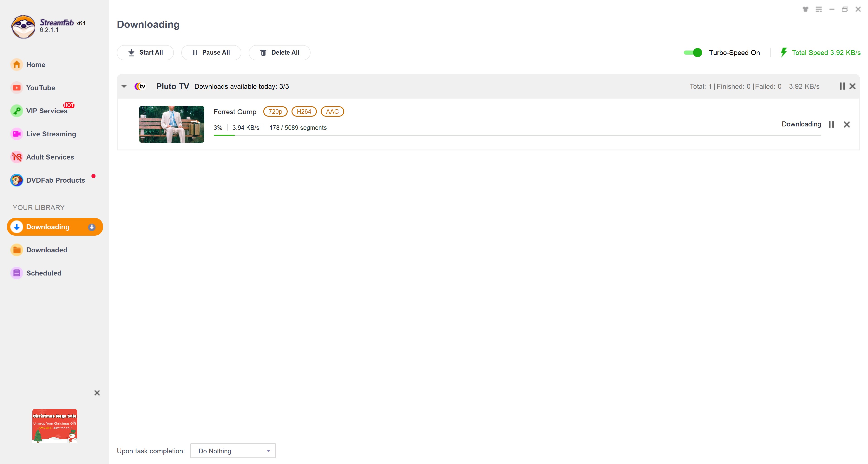Screen dimensions: 868x464
Task: Open the Upon task completion dropdown
Action: click(x=233, y=451)
